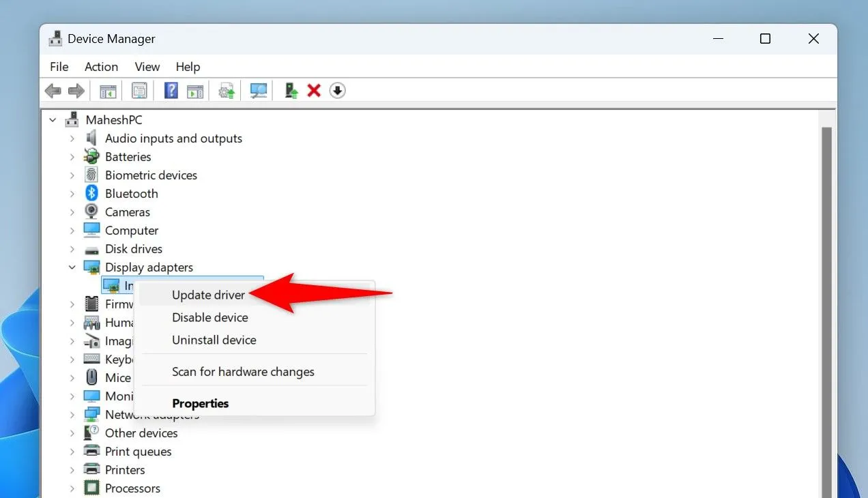Click the Forward arrow toolbar icon
This screenshot has height=498, width=868.
76,90
